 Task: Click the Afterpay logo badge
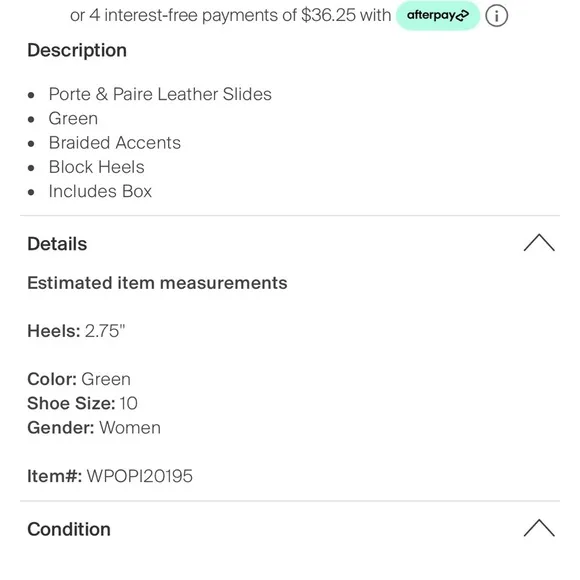(438, 16)
